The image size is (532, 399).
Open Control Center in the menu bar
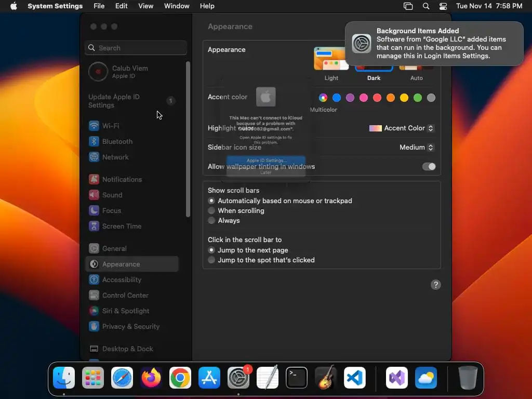(x=443, y=6)
